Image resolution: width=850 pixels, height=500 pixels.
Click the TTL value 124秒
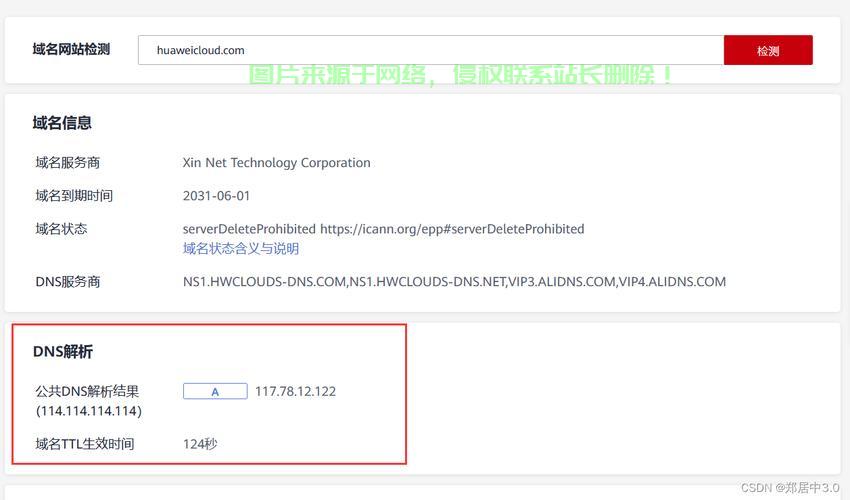(200, 444)
